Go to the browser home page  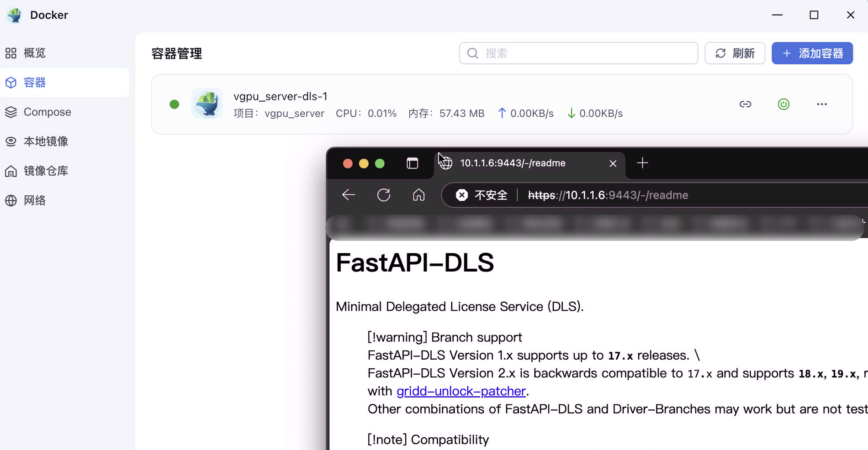pos(419,195)
